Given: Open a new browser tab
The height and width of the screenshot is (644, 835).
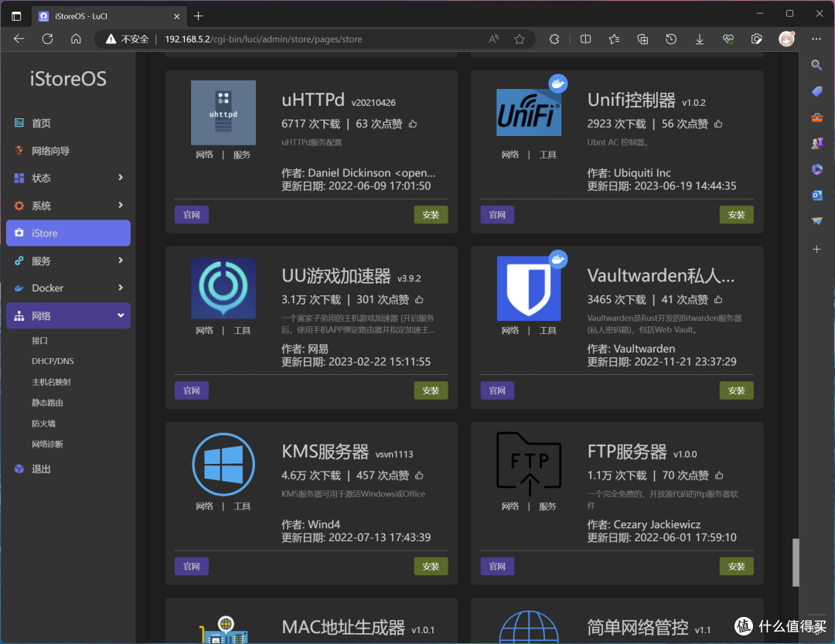Looking at the screenshot, I should coord(198,16).
